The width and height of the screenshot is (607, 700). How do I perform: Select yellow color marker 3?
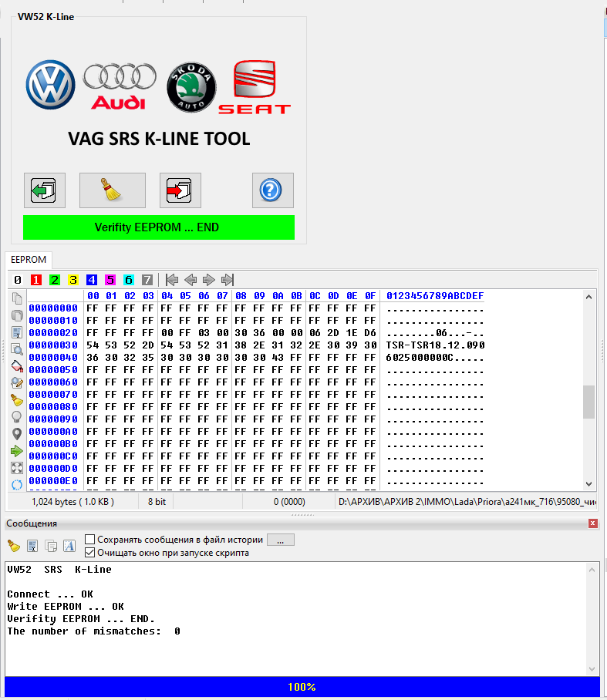(x=73, y=280)
